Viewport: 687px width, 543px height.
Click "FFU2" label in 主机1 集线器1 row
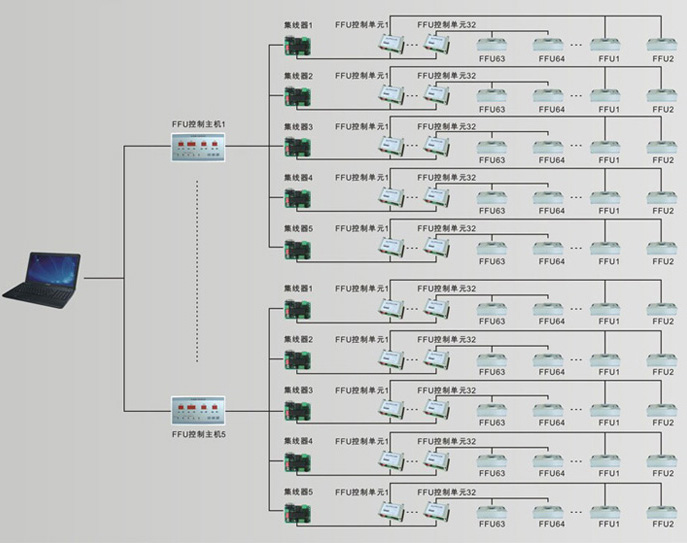click(663, 59)
